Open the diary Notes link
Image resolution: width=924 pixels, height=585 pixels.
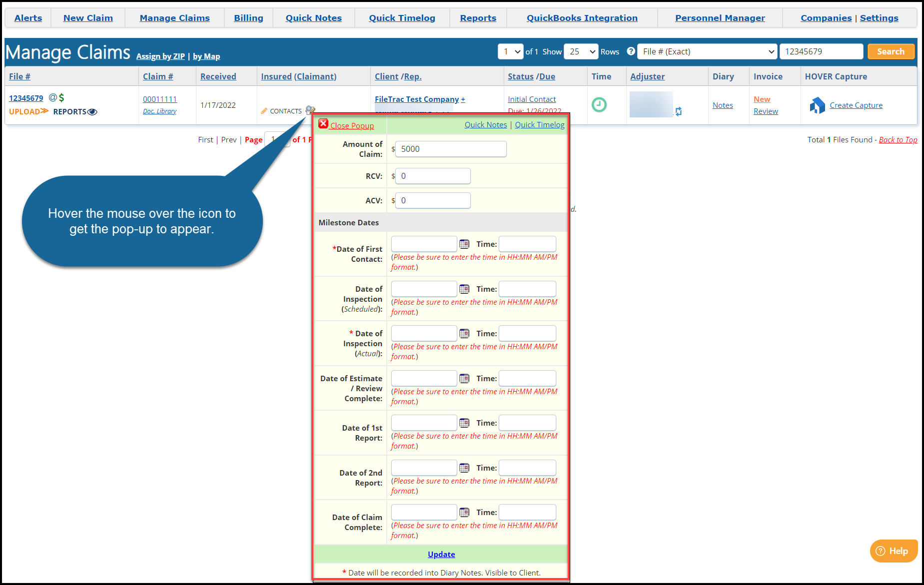(x=723, y=105)
